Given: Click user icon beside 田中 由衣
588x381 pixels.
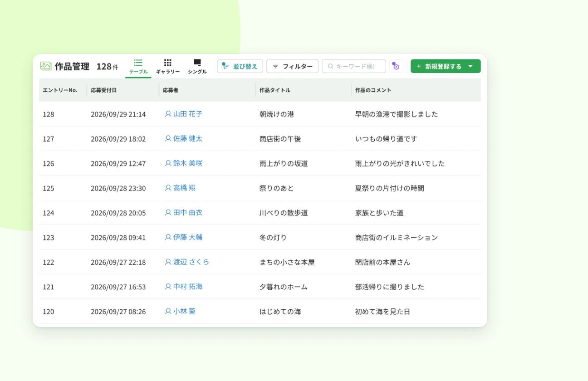Looking at the screenshot, I should point(168,212).
